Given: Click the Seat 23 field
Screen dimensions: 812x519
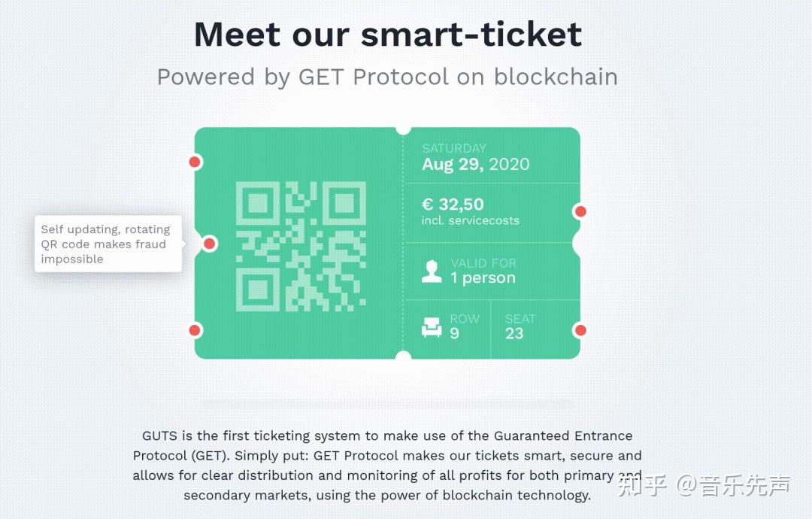Looking at the screenshot, I should [520, 326].
